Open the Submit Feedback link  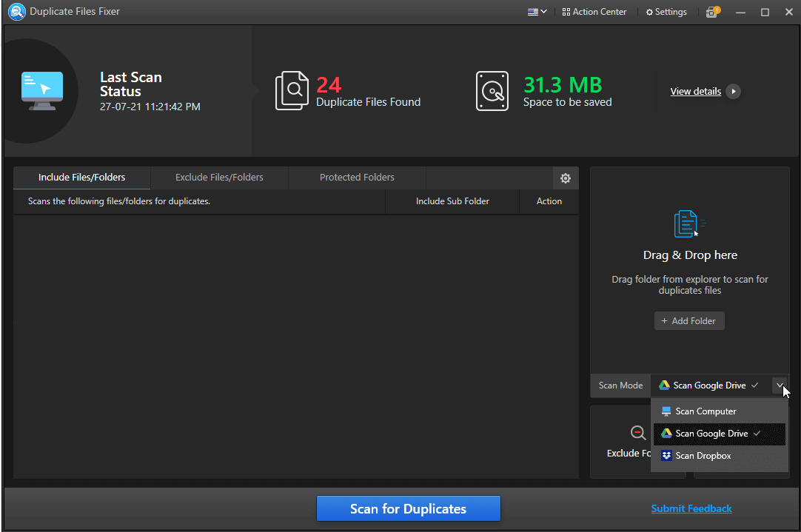coord(691,508)
